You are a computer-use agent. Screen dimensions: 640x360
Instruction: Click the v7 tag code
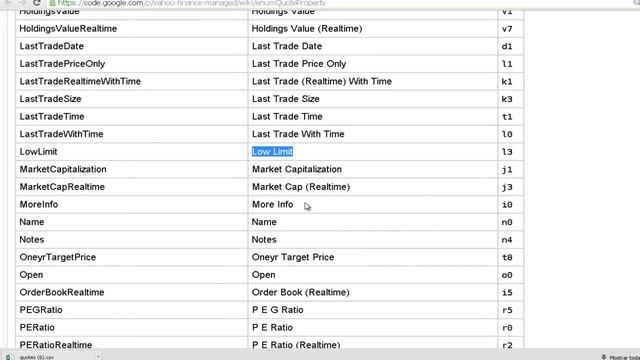click(x=507, y=29)
